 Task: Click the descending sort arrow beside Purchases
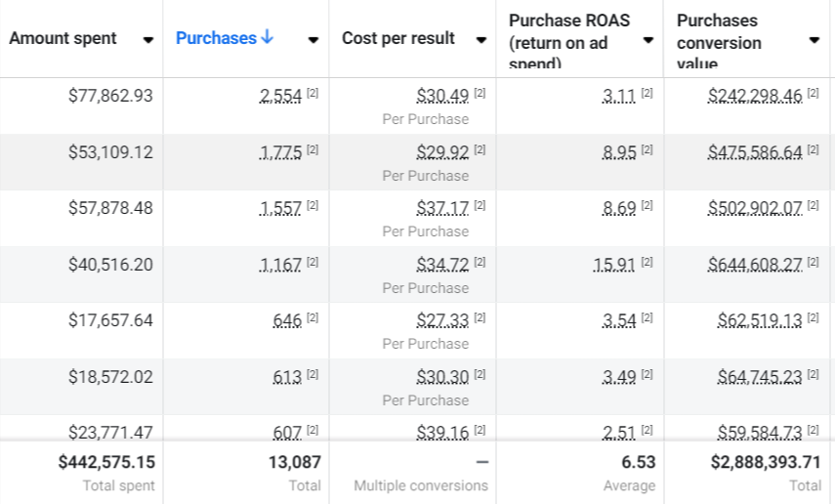(x=268, y=38)
